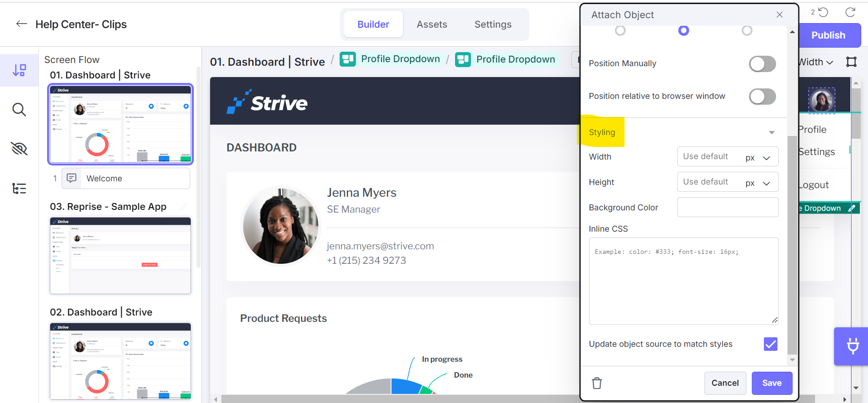The width and height of the screenshot is (868, 403).
Task: Open the Height unit px dropdown
Action: tap(758, 183)
